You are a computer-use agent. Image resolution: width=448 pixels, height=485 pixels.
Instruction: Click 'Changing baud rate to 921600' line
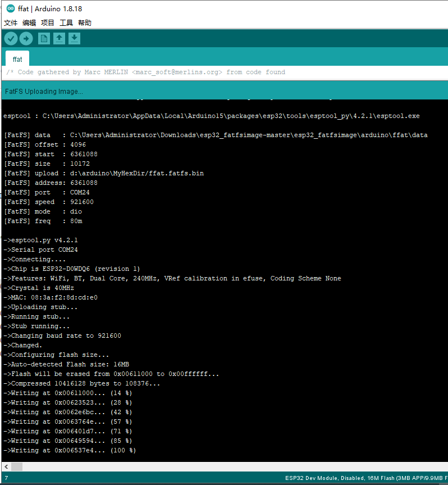pyautogui.click(x=62, y=336)
